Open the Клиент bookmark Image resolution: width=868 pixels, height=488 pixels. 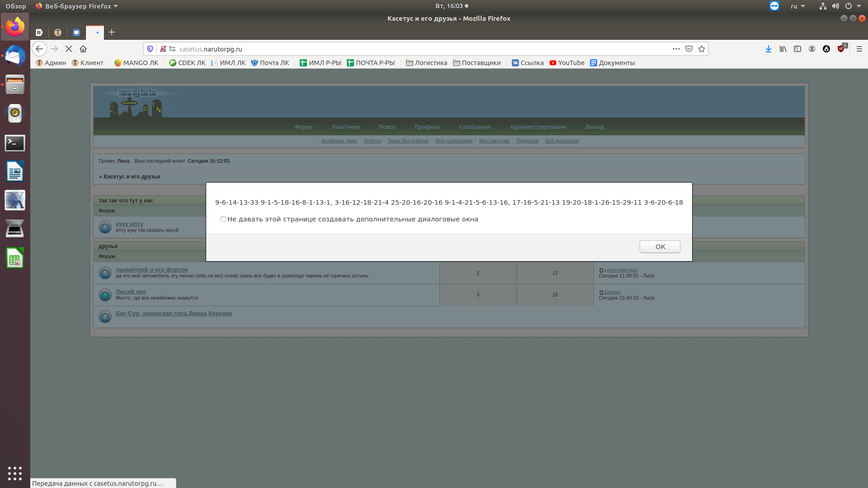tap(88, 63)
